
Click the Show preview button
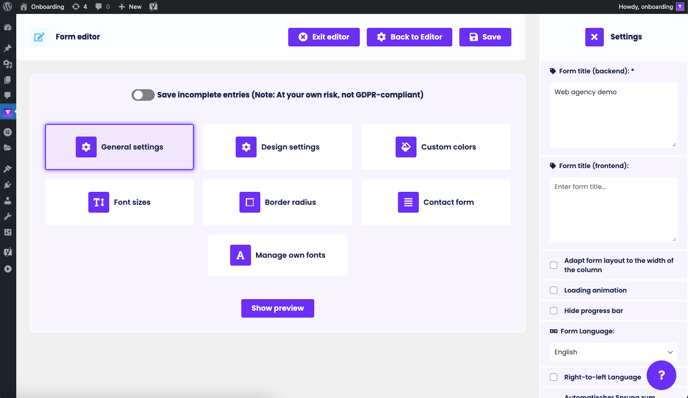coord(278,308)
